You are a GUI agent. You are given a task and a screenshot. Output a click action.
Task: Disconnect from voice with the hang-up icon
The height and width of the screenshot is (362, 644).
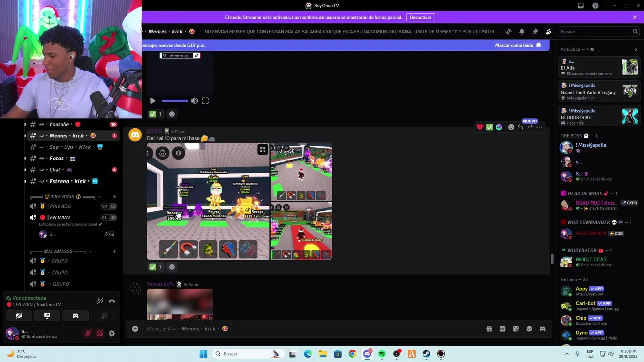(x=112, y=301)
